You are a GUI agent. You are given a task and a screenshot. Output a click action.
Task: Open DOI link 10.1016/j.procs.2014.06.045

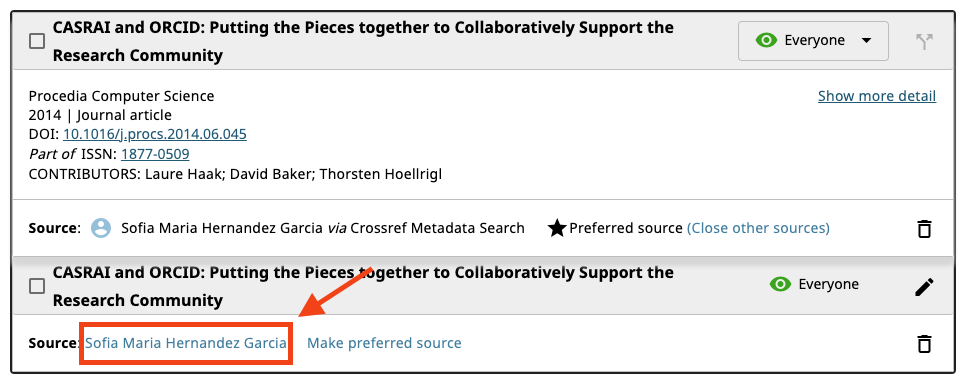tap(155, 134)
